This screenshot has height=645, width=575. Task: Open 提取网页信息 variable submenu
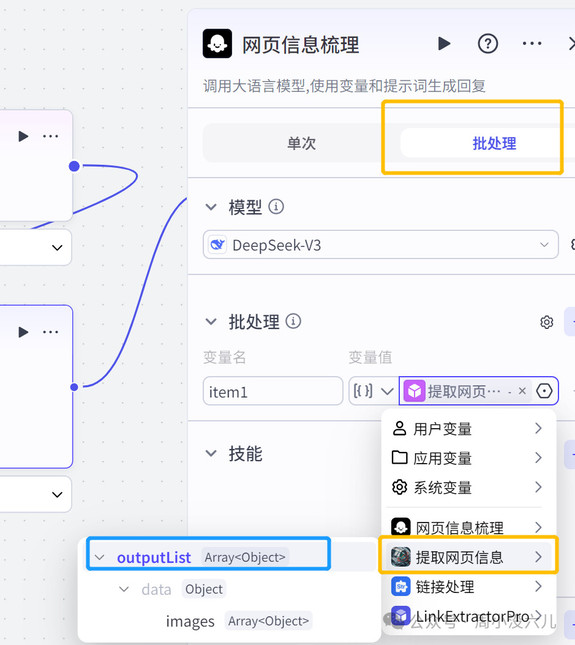[x=468, y=557]
